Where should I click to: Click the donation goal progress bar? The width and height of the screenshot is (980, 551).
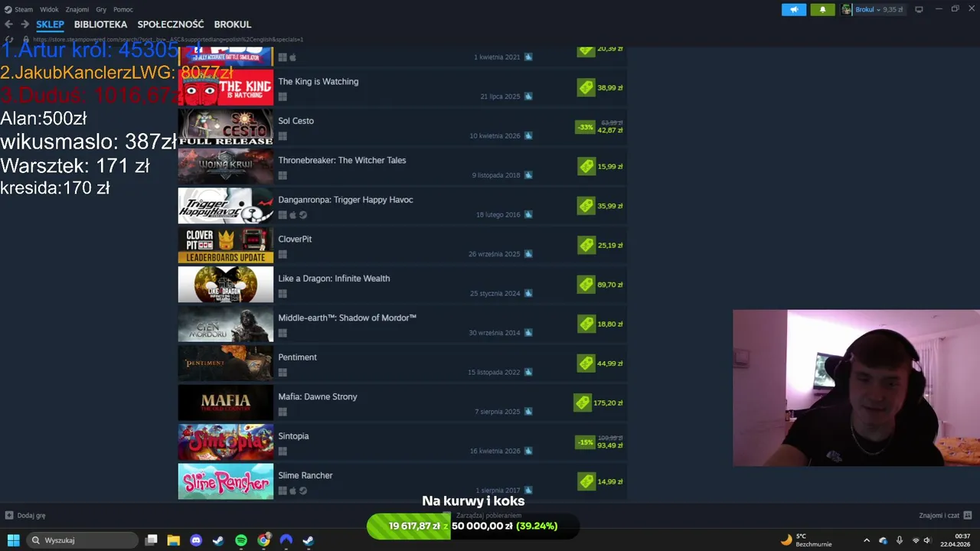[472, 526]
